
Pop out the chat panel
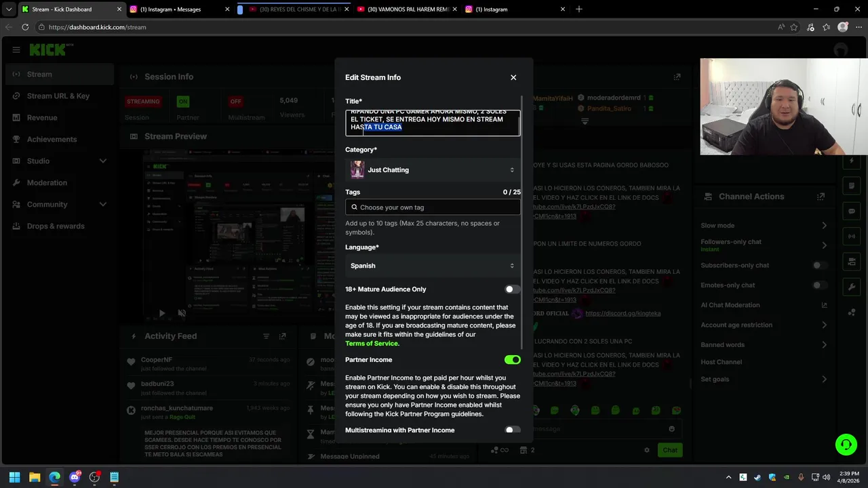click(677, 77)
